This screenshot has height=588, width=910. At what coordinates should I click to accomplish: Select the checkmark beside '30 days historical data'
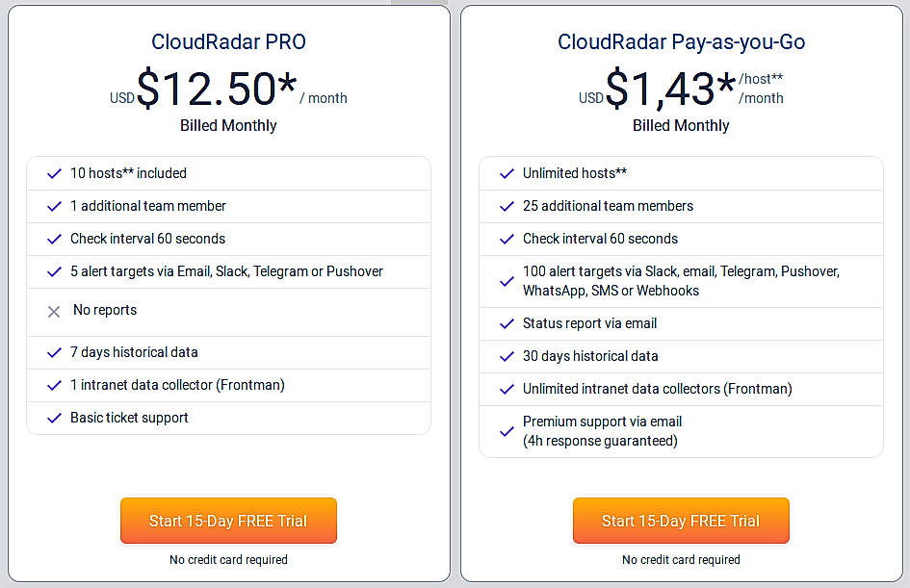click(x=507, y=357)
